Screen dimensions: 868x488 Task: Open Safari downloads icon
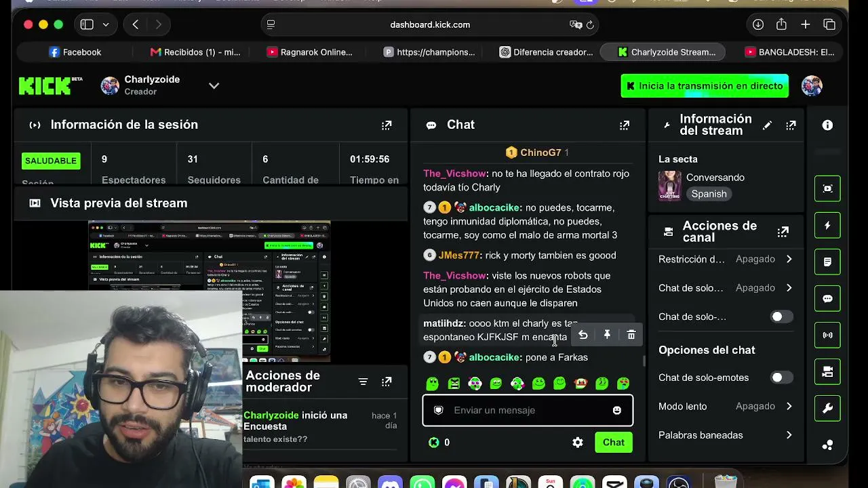pyautogui.click(x=758, y=24)
